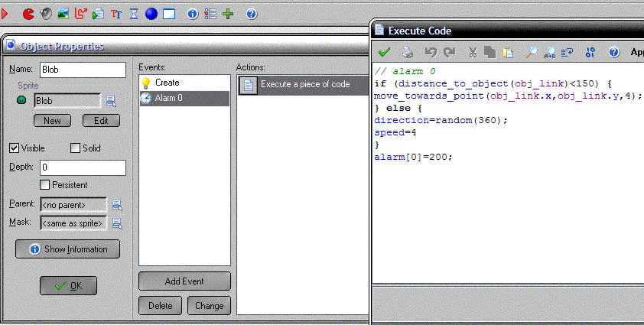Open the sprite selection menu beside Blob
The width and height of the screenshot is (644, 325).
(111, 101)
